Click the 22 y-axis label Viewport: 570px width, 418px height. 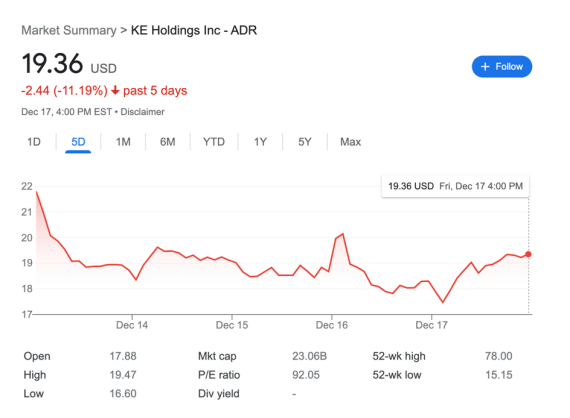pyautogui.click(x=27, y=186)
